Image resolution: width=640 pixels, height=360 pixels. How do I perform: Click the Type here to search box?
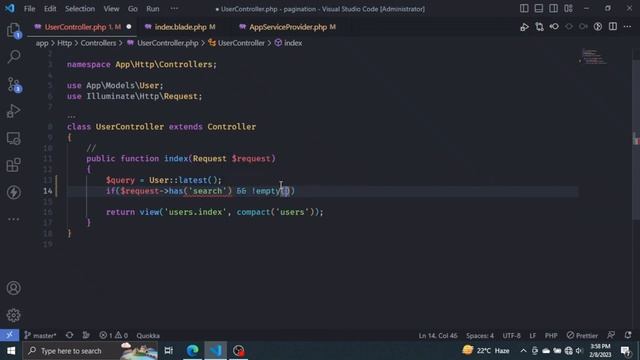(91, 351)
